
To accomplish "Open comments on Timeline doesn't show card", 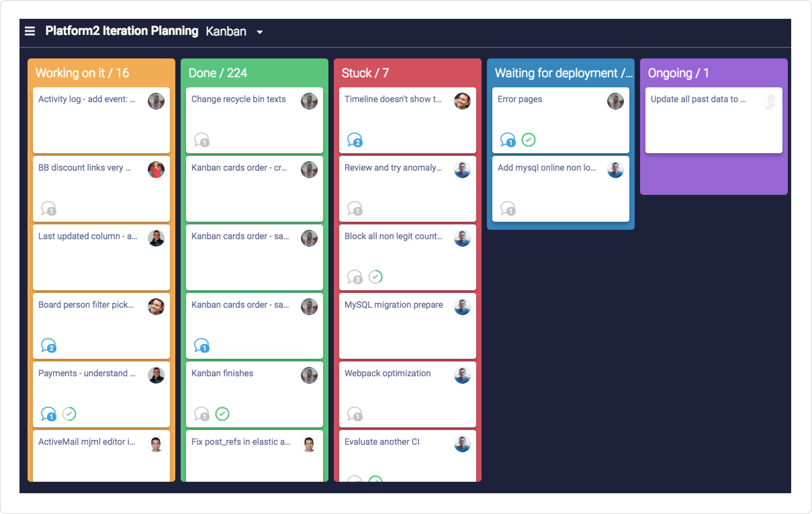I will (x=354, y=140).
